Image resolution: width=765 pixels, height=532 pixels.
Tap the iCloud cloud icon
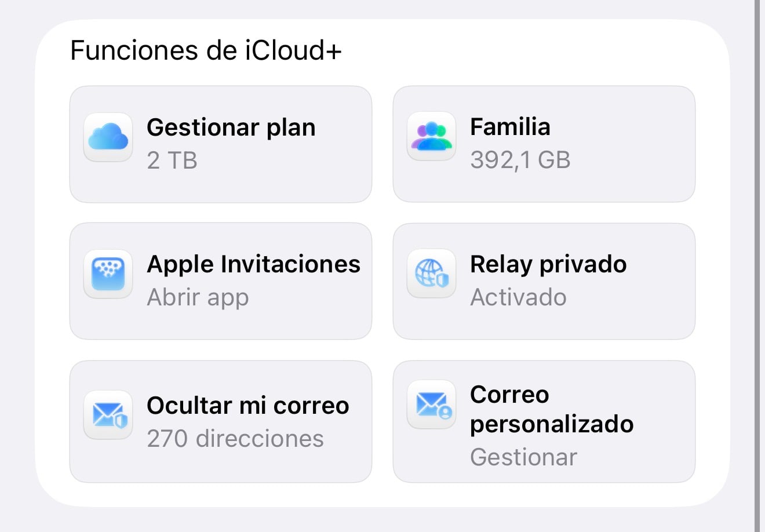coord(108,137)
